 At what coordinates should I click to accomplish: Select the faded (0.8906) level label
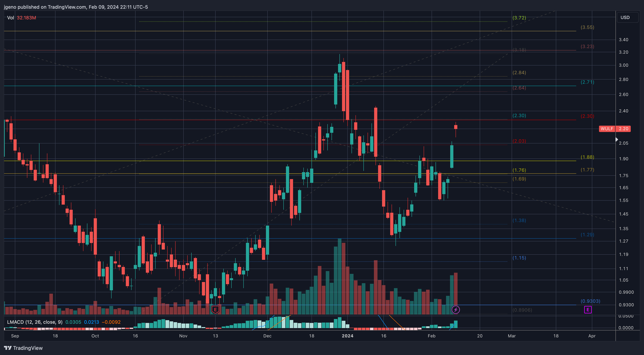coord(522,310)
